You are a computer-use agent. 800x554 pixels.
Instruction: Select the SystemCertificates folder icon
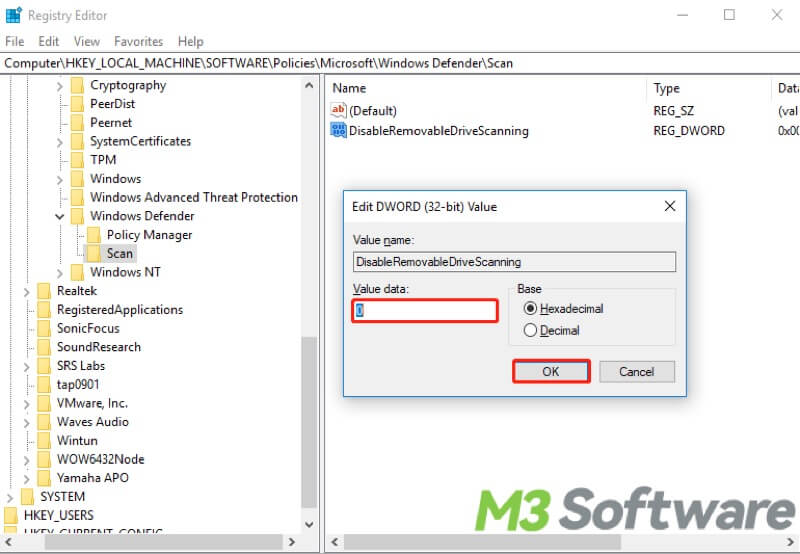78,141
